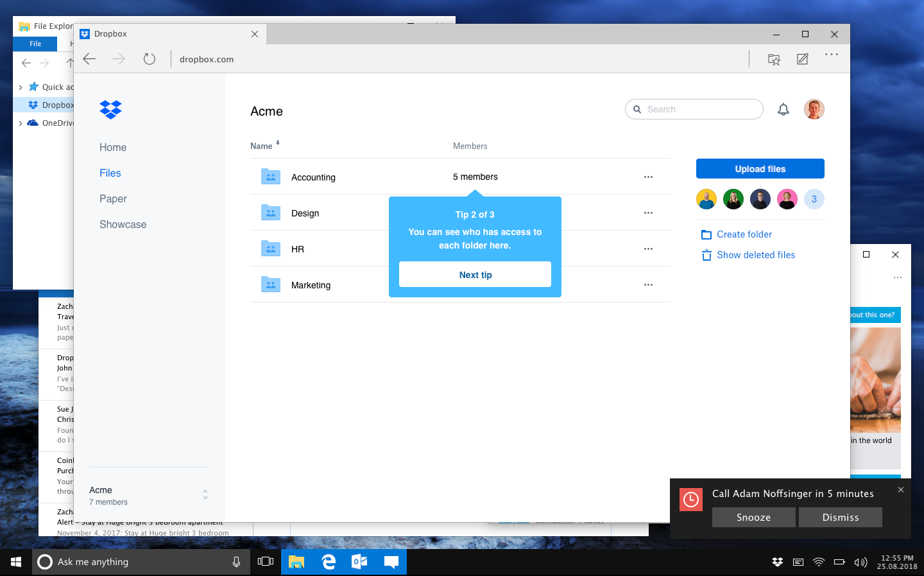The height and width of the screenshot is (576, 924).
Task: Expand Quick access in File Explorer
Action: click(21, 87)
